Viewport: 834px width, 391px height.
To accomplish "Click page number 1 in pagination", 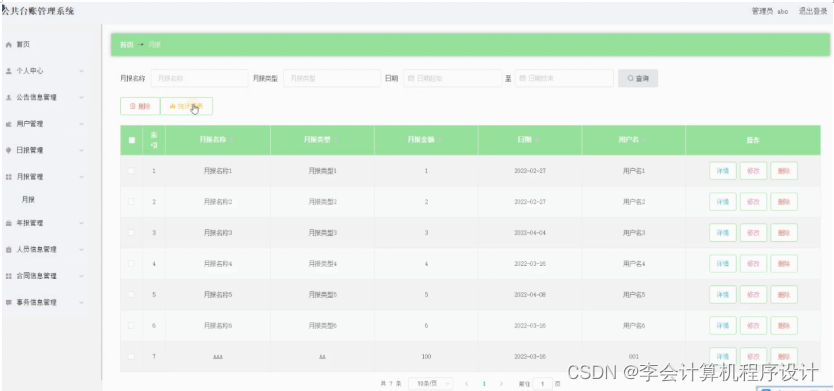I will pos(484,384).
